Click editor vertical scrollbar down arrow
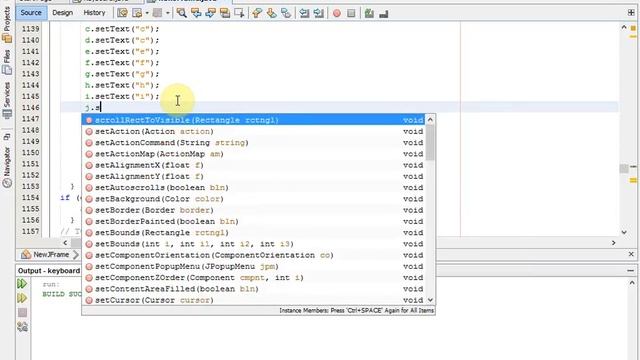640x360 pixels. [x=624, y=232]
